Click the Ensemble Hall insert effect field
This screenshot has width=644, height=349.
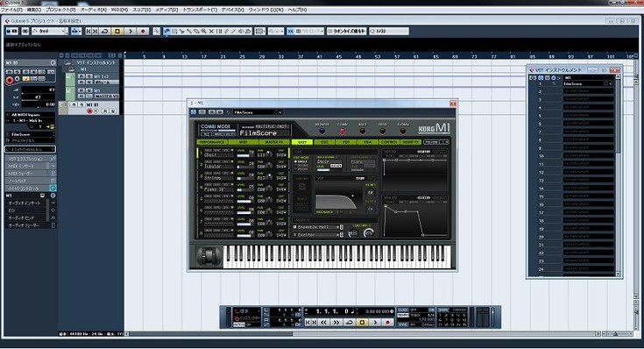318,227
